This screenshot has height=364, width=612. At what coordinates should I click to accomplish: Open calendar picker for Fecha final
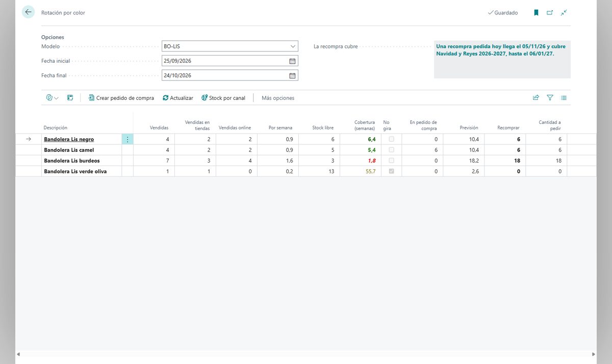292,75
